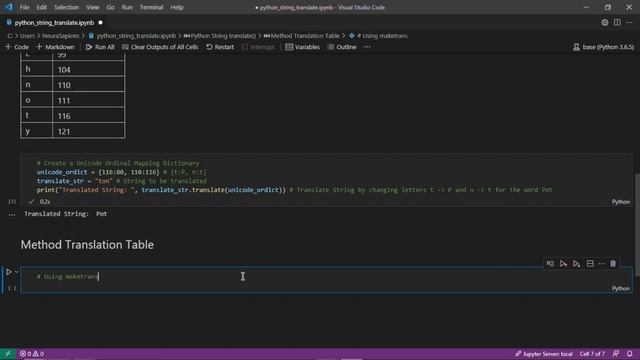Change language mode Python of active cell
This screenshot has height=360, width=640.
coord(620,289)
